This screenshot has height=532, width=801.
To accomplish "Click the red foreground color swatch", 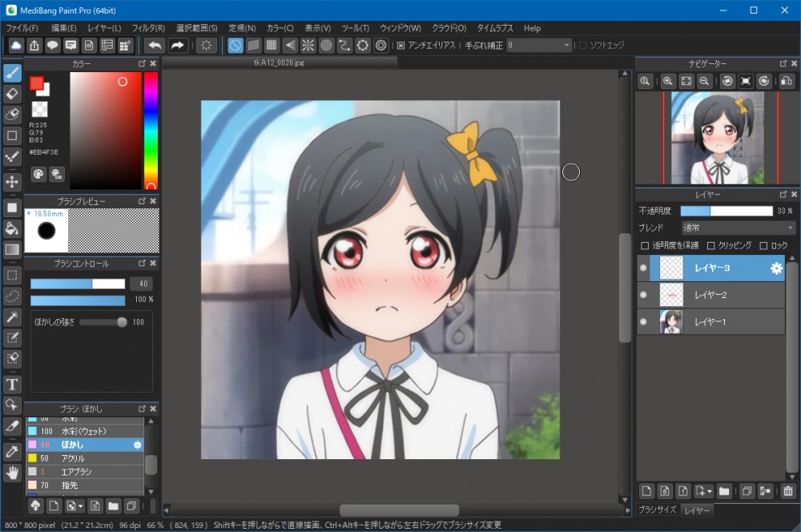I will tap(36, 83).
